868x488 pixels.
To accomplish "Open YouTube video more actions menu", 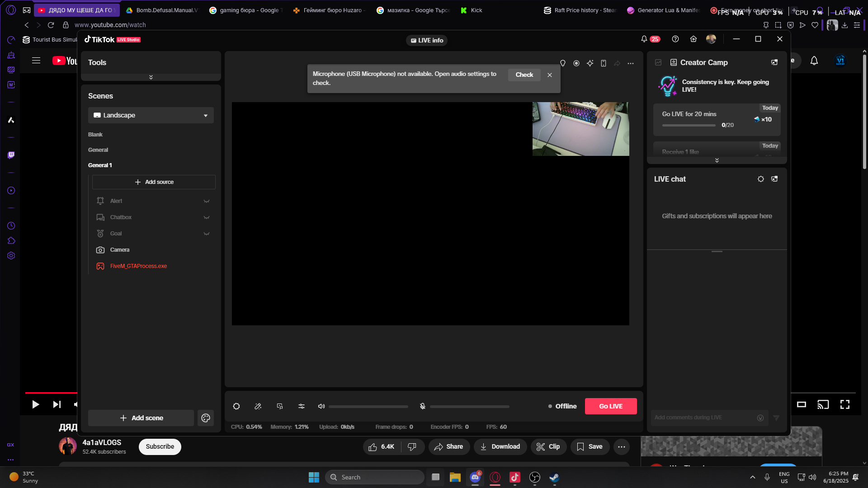I will tap(622, 447).
